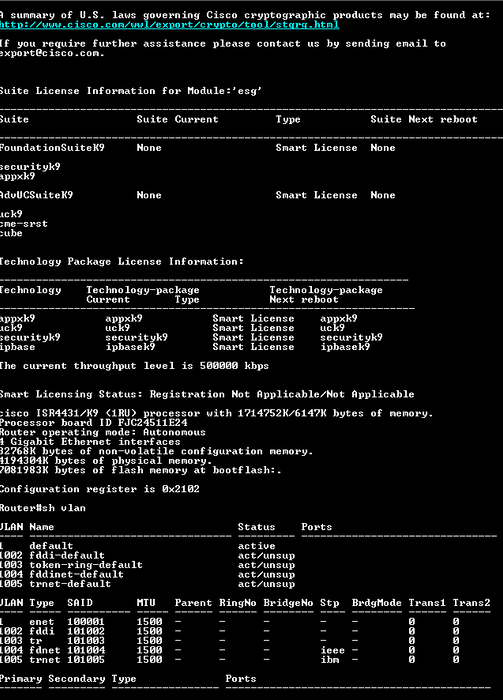Click ipbasek9 in the Next reboot column
503x700 pixels.
pos(345,347)
